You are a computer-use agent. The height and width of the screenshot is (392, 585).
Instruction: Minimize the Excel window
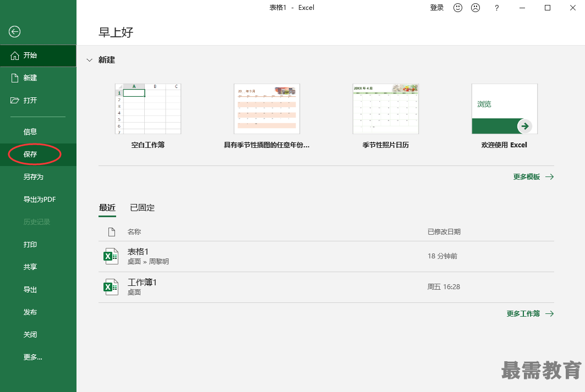click(x=522, y=8)
